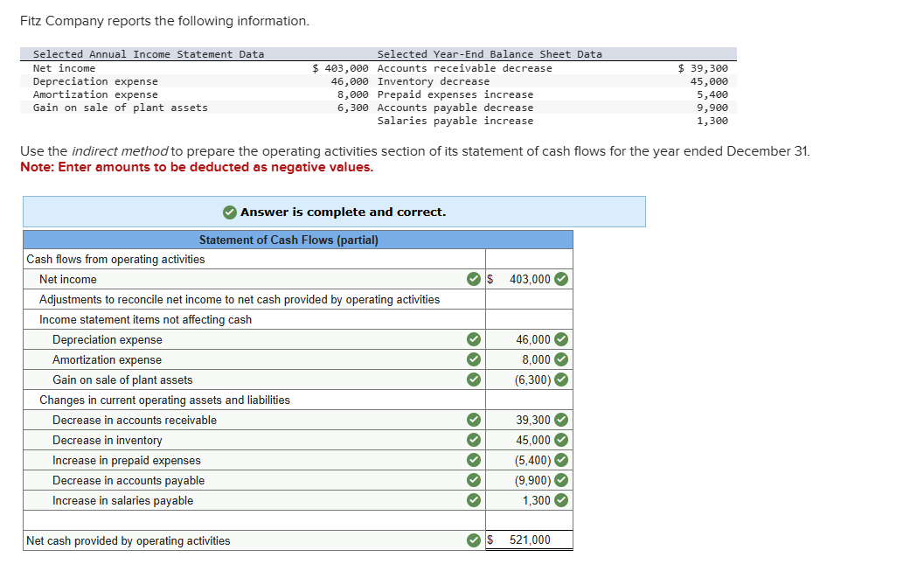Click 'Amortization expense' label in statement table
This screenshot has height=564, width=924.
[107, 359]
